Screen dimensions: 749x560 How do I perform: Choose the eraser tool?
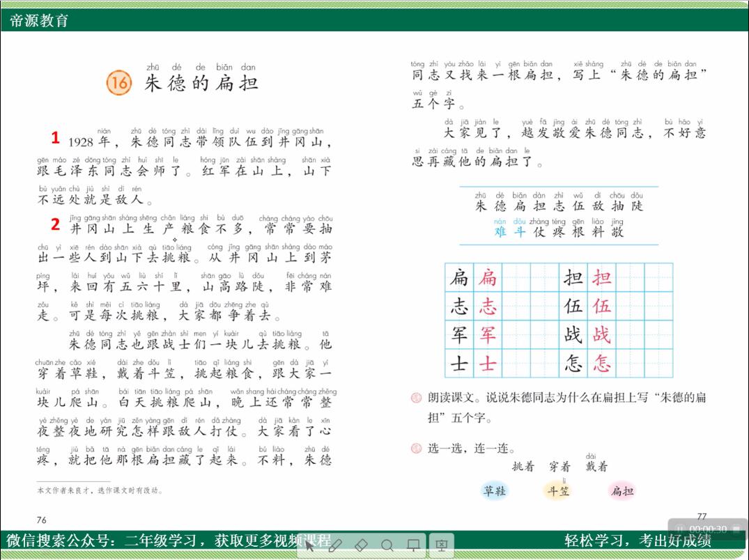point(362,545)
